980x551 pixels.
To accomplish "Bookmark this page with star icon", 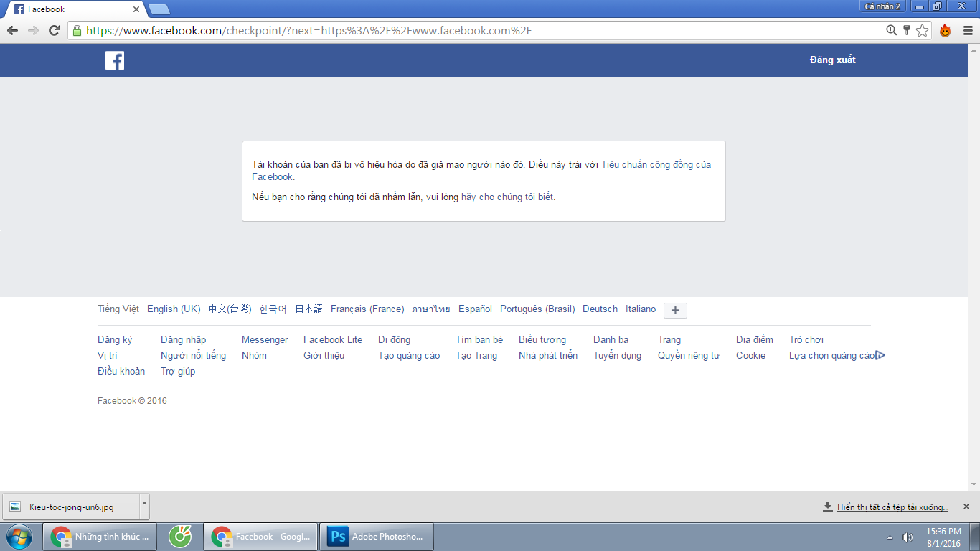I will tap(923, 30).
